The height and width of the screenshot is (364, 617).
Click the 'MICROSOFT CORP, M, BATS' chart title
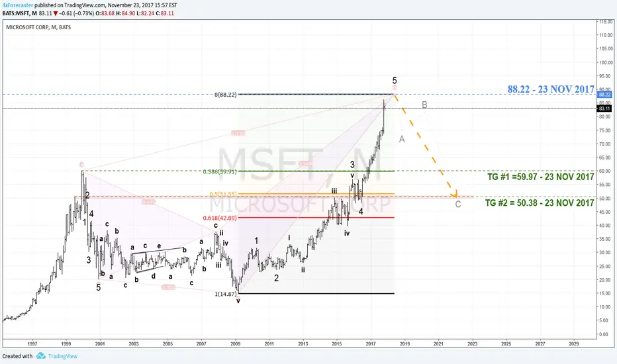pyautogui.click(x=38, y=27)
